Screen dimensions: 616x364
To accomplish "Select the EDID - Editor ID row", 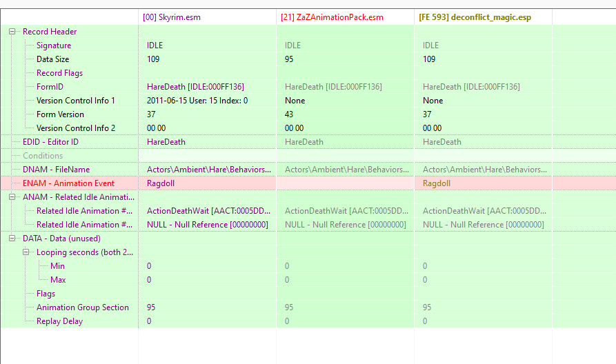I will coord(50,142).
